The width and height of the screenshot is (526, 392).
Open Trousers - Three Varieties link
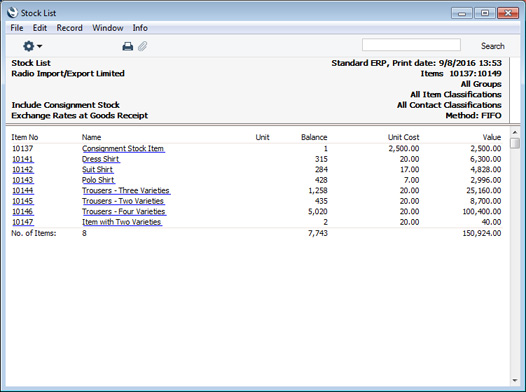click(x=126, y=190)
